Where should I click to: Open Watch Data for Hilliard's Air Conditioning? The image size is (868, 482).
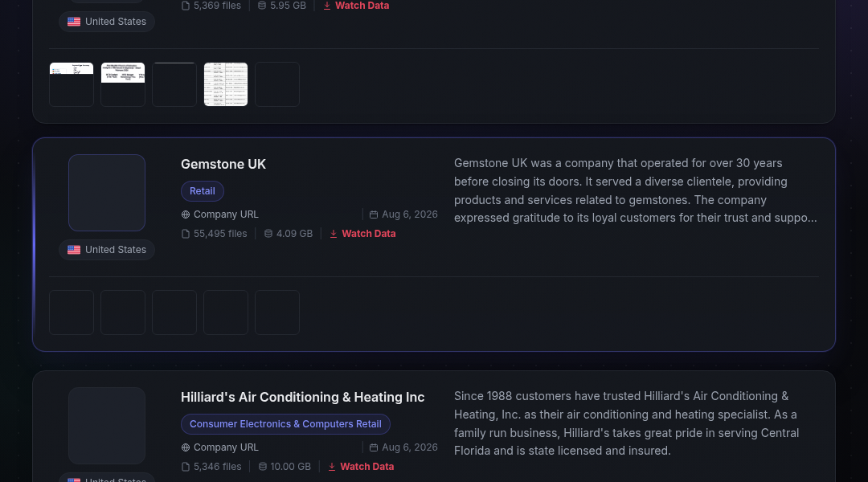361,467
